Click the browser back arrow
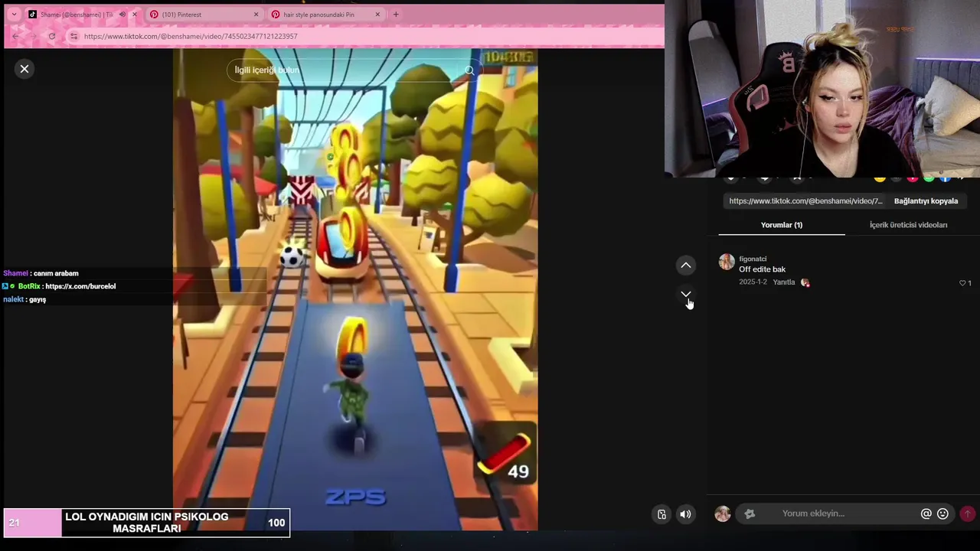Viewport: 980px width, 551px height. click(15, 36)
